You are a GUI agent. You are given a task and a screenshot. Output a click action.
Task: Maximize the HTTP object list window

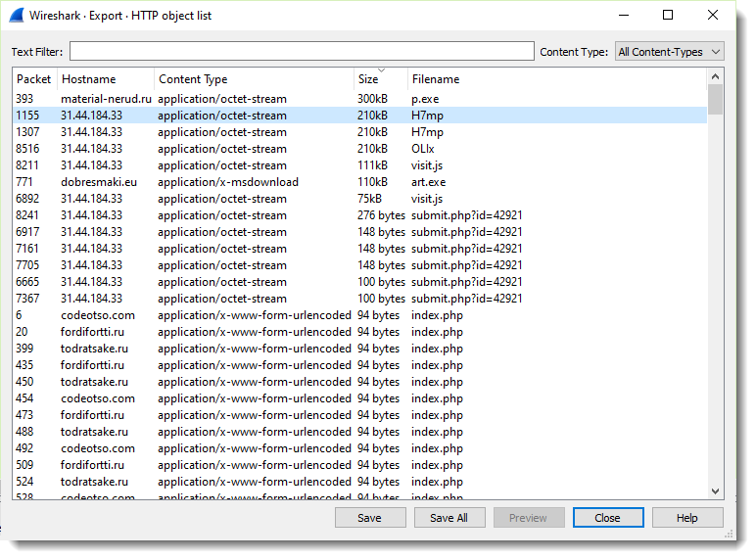pyautogui.click(x=668, y=16)
